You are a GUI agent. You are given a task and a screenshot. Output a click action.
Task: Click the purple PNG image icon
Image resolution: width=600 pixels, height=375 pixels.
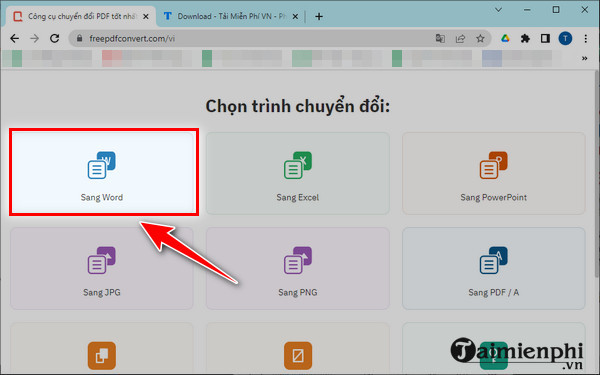coord(298,260)
